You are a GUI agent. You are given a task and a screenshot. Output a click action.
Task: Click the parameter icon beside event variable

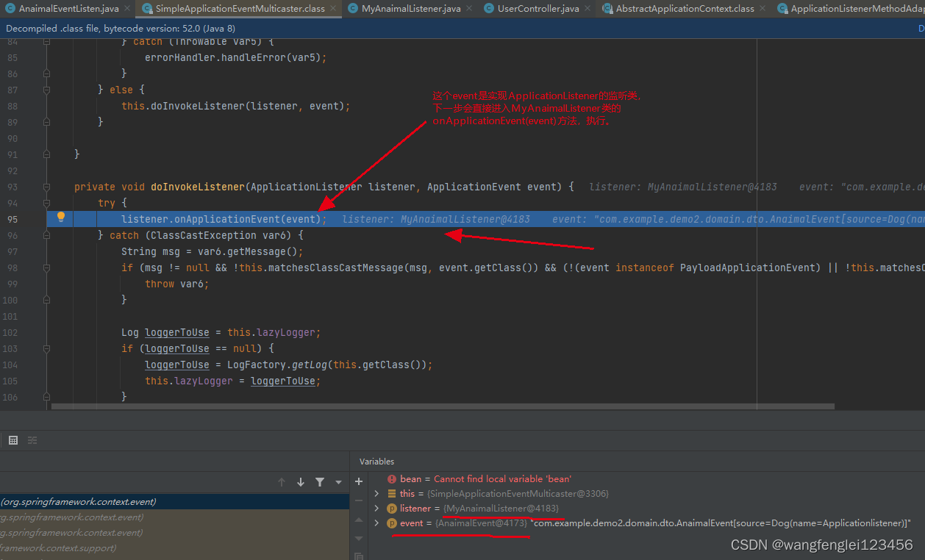pyautogui.click(x=391, y=523)
